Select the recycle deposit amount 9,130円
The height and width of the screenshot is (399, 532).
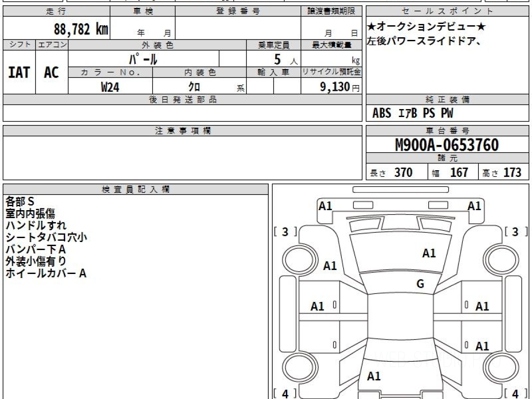(340, 87)
